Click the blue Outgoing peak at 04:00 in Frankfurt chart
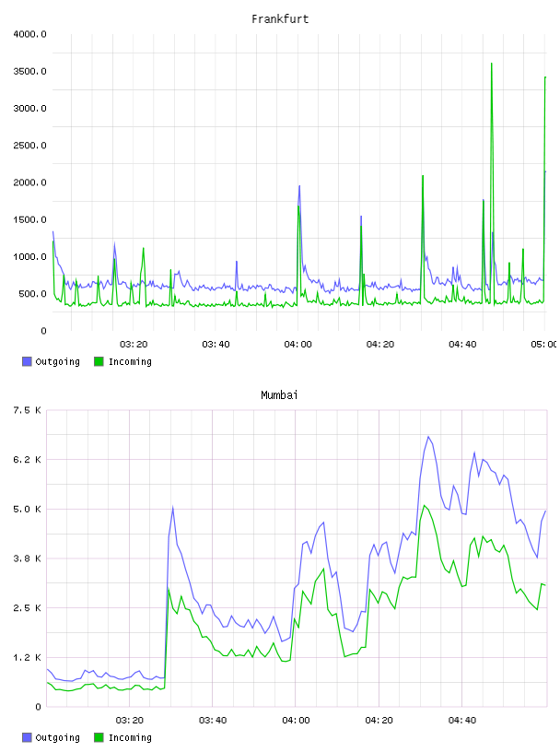Viewport: 560px width, 752px height. 299,187
